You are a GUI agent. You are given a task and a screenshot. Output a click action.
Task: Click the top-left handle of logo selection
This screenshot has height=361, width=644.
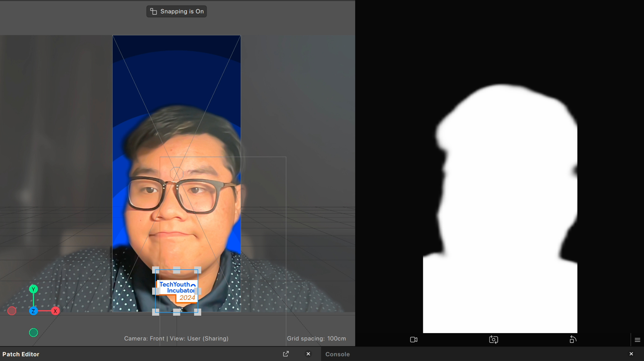156,270
